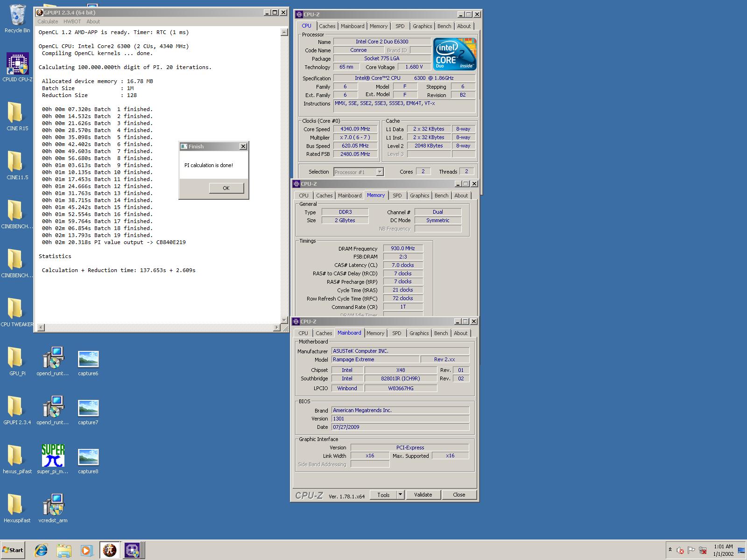The width and height of the screenshot is (747, 560).
Task: Open Graphics tab in top CPU-Z window
Action: 423,26
